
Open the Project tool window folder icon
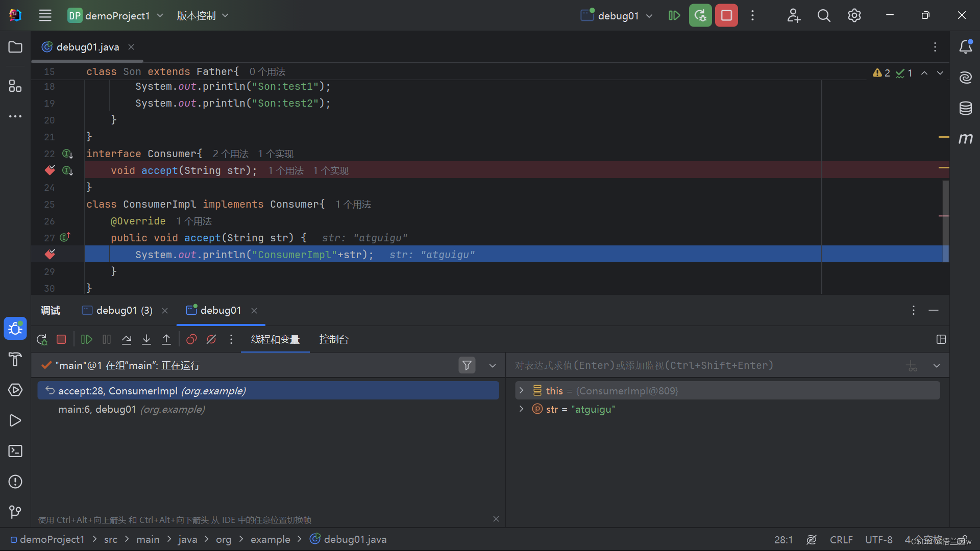pos(15,47)
